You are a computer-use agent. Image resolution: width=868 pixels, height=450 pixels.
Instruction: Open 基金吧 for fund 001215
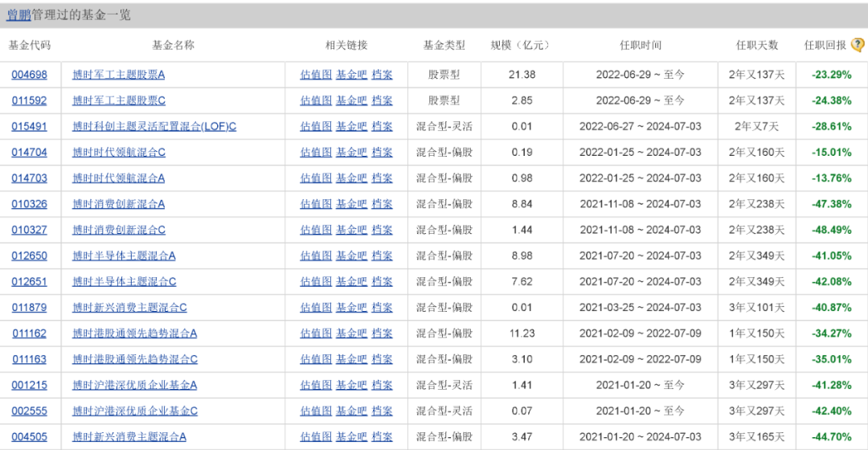(x=351, y=385)
